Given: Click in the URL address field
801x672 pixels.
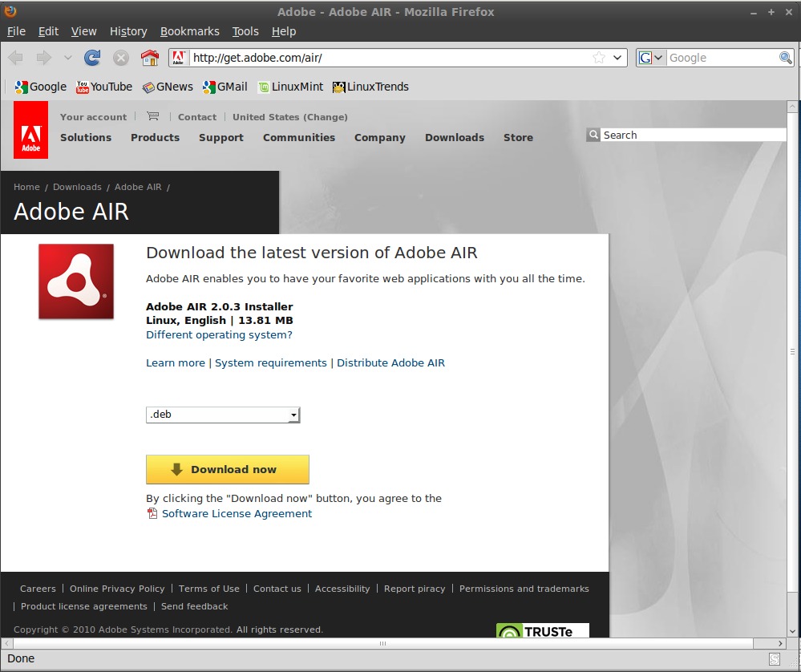Looking at the screenshot, I should (390, 58).
